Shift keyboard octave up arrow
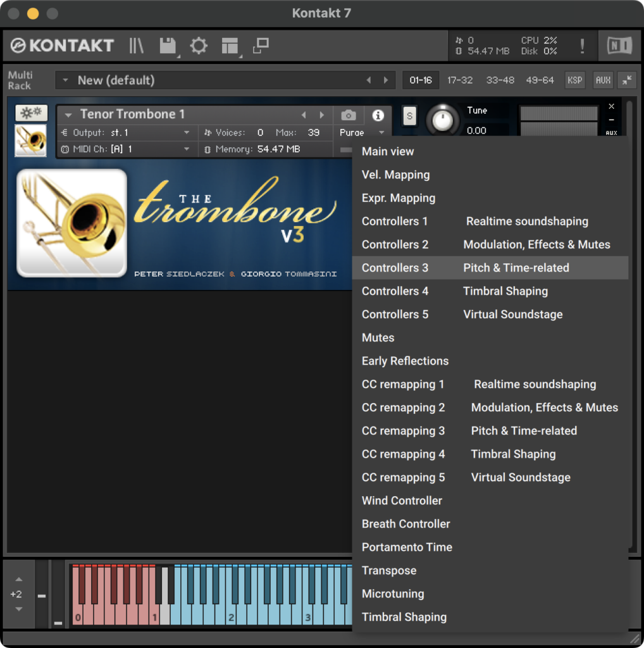The image size is (644, 648). pyautogui.click(x=19, y=580)
